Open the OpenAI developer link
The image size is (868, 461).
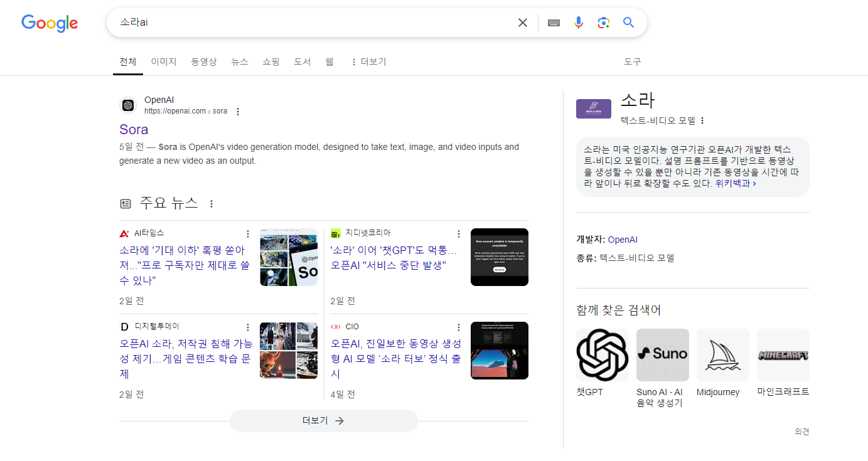pos(623,240)
